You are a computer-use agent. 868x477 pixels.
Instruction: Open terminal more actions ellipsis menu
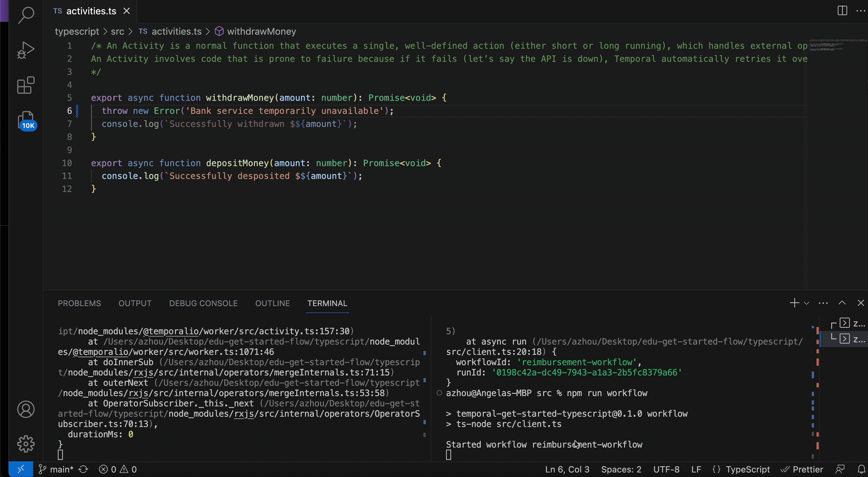coord(823,303)
